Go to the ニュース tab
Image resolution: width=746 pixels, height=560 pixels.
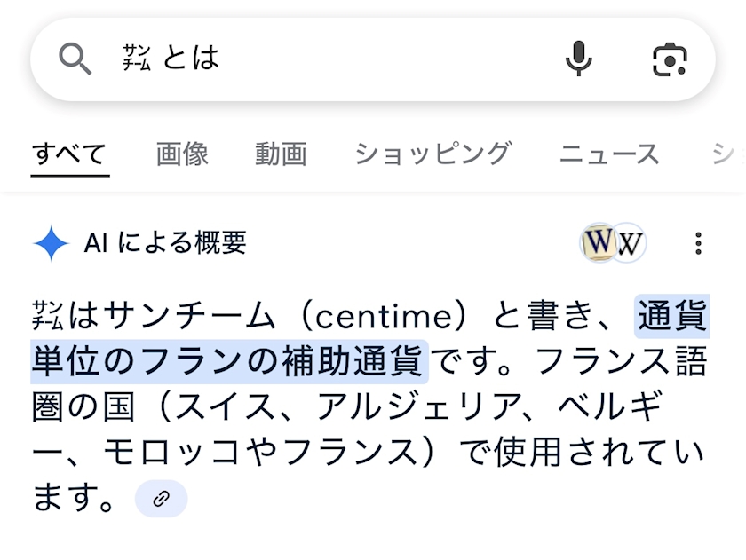(609, 154)
